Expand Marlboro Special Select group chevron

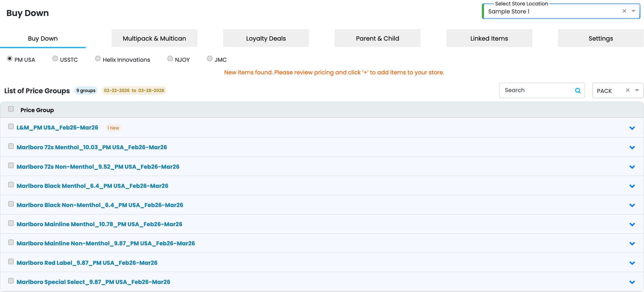click(632, 282)
